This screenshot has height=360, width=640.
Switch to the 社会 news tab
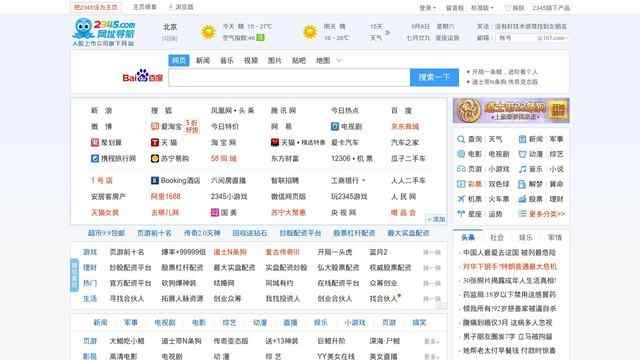click(x=497, y=237)
